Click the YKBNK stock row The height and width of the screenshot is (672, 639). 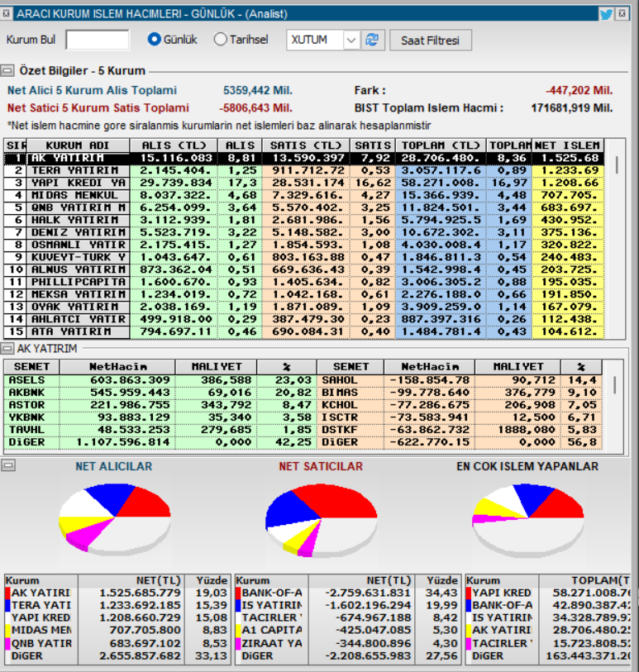click(x=160, y=418)
